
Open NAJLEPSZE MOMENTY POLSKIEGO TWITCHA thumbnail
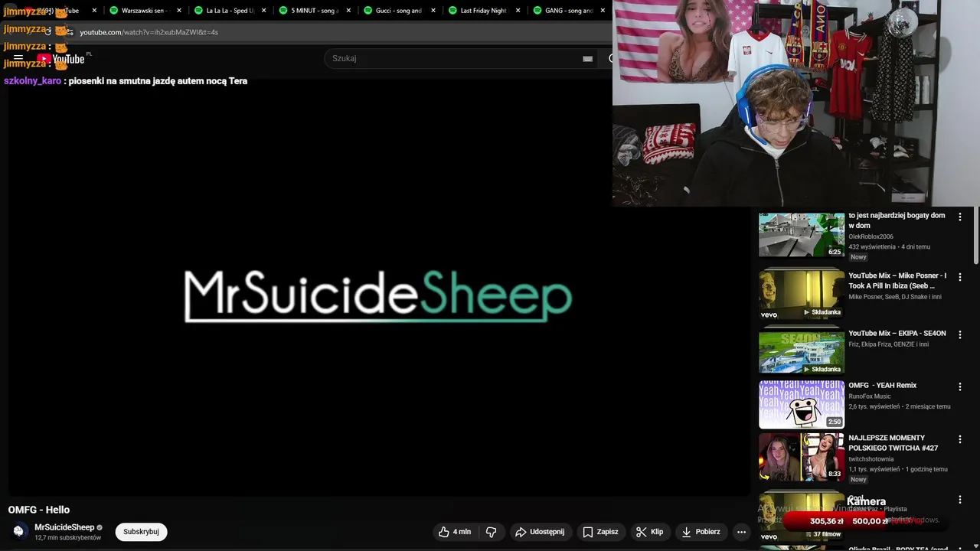802,458
